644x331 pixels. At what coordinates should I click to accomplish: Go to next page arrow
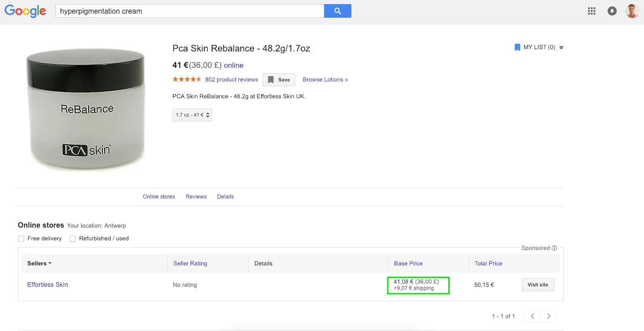(x=548, y=316)
